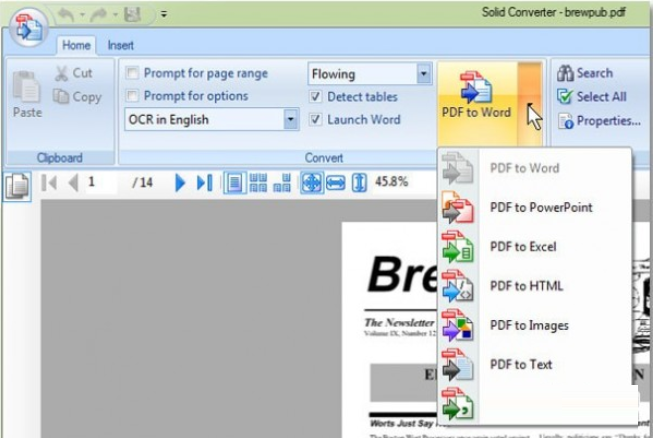The width and height of the screenshot is (655, 438).
Task: Click the Fit width zoom icon
Action: coord(335,182)
